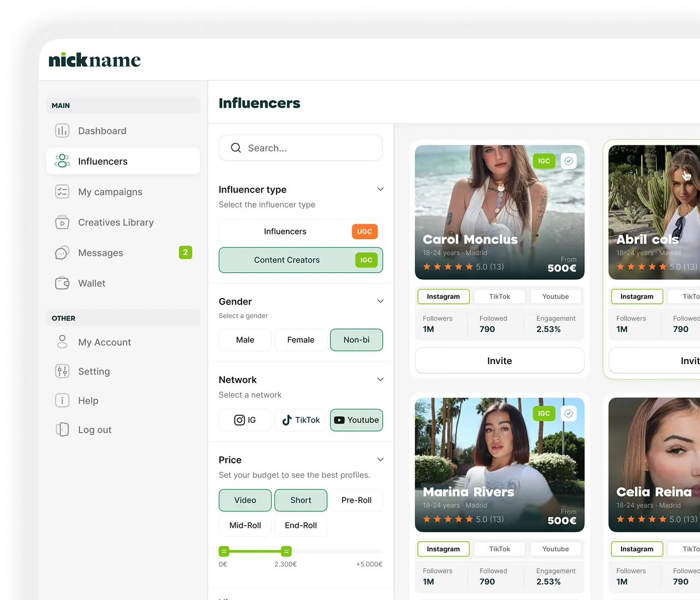Click the Messages unread badge showing 2

pos(185,252)
